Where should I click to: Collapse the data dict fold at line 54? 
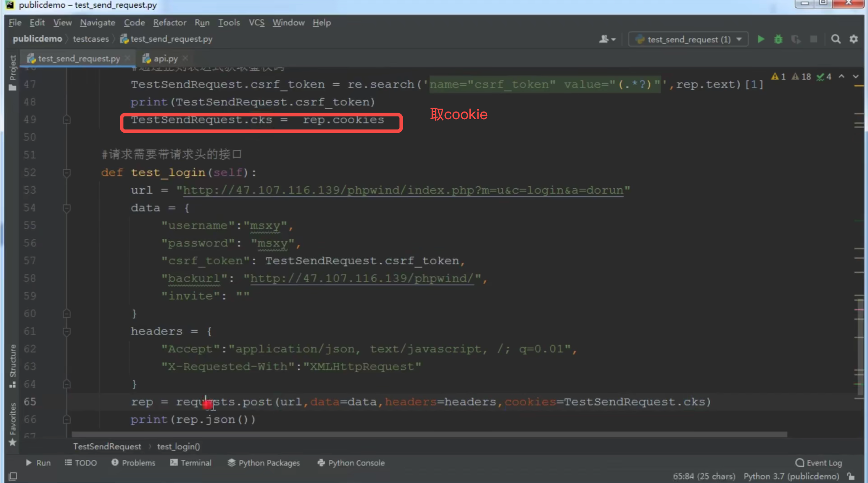click(x=67, y=208)
